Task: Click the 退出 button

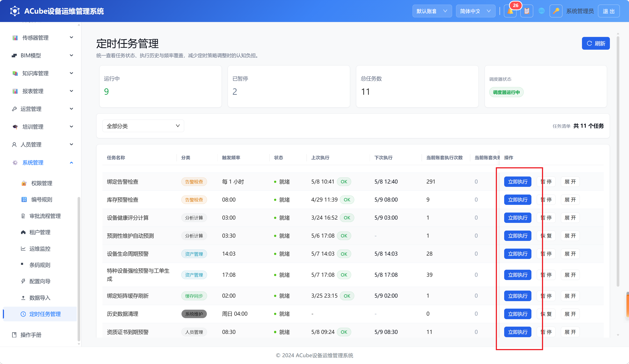Action: 609,11
